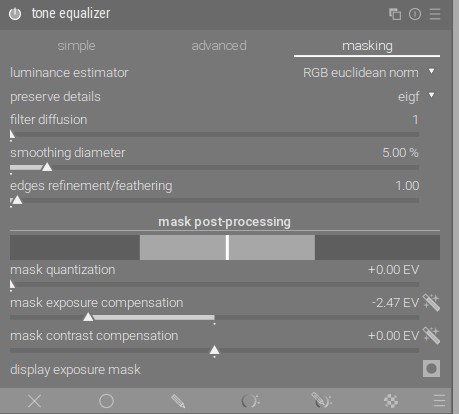459x414 pixels.
Task: Select the raster mask checkerboard icon
Action: [x=391, y=401]
